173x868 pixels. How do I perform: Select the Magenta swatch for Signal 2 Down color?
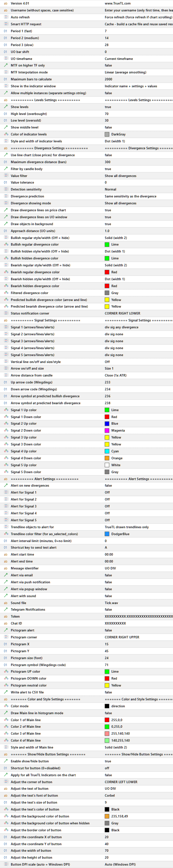tap(107, 431)
